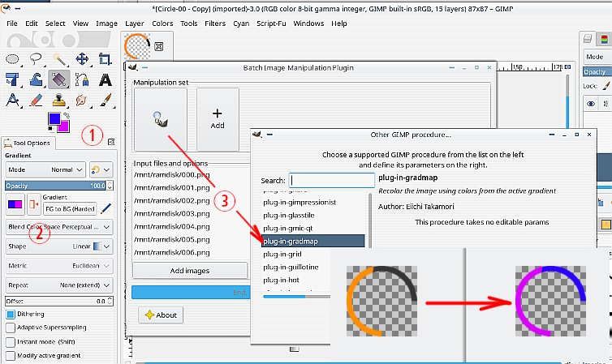
Task: Open the Channels dock tab icon
Action: (604, 39)
